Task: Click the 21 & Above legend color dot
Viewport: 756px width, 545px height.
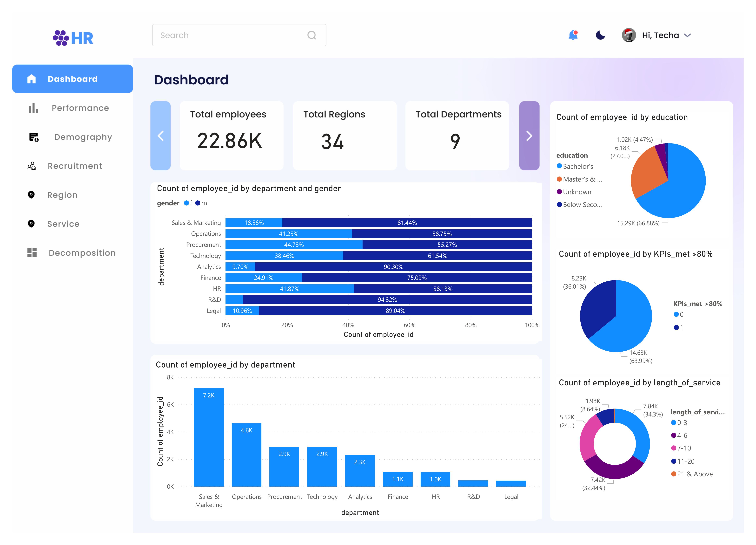Action: click(673, 474)
